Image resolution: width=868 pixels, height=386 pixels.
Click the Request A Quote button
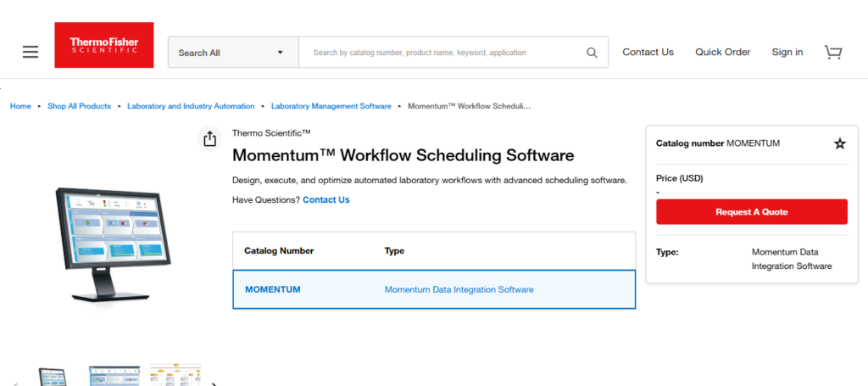[752, 211]
